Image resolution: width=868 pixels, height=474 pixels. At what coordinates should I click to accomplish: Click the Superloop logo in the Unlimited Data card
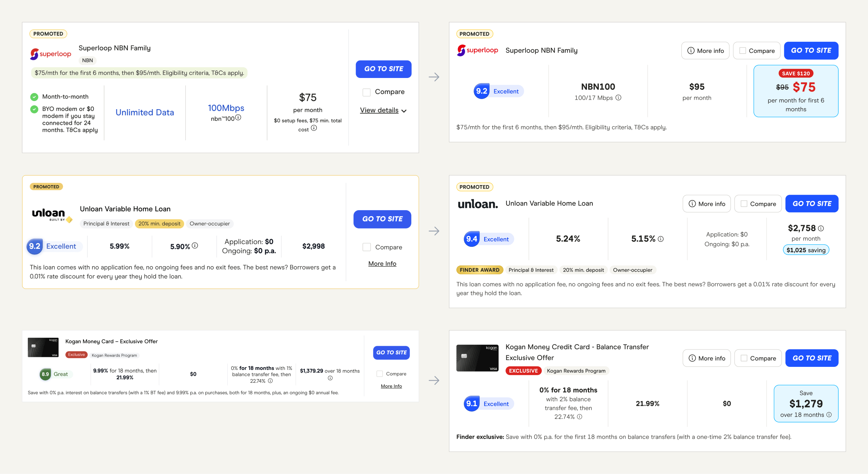pyautogui.click(x=51, y=54)
